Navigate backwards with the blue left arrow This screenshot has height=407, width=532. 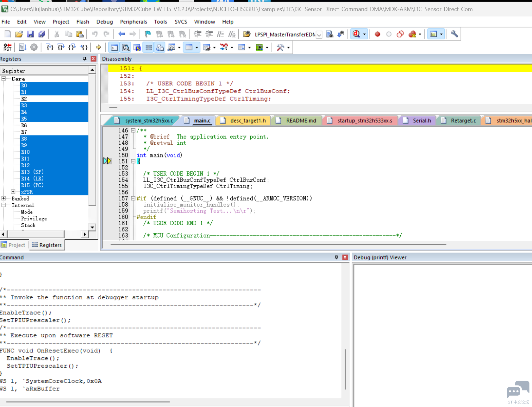click(122, 34)
